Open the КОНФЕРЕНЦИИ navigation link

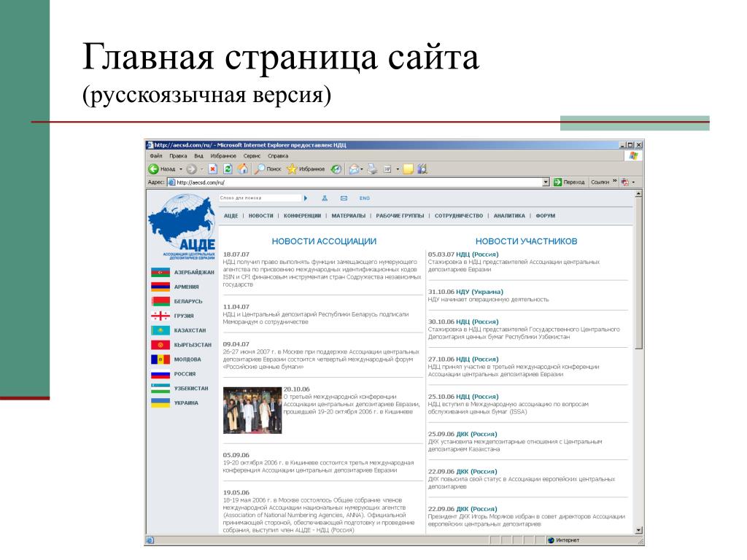tap(303, 216)
